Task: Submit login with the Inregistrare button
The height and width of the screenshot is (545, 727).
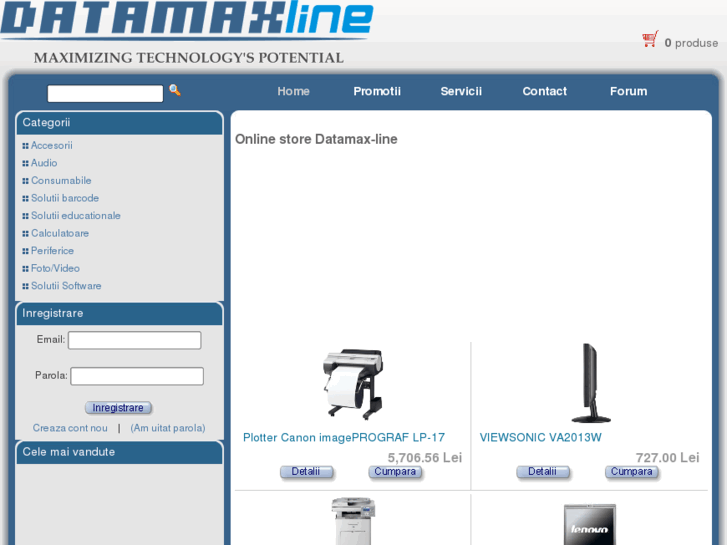Action: click(x=118, y=408)
